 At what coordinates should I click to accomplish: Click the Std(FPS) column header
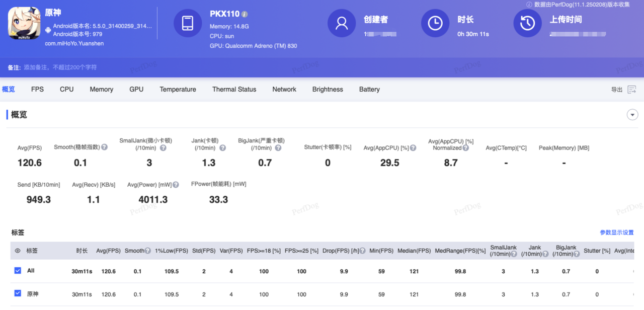[204, 251]
